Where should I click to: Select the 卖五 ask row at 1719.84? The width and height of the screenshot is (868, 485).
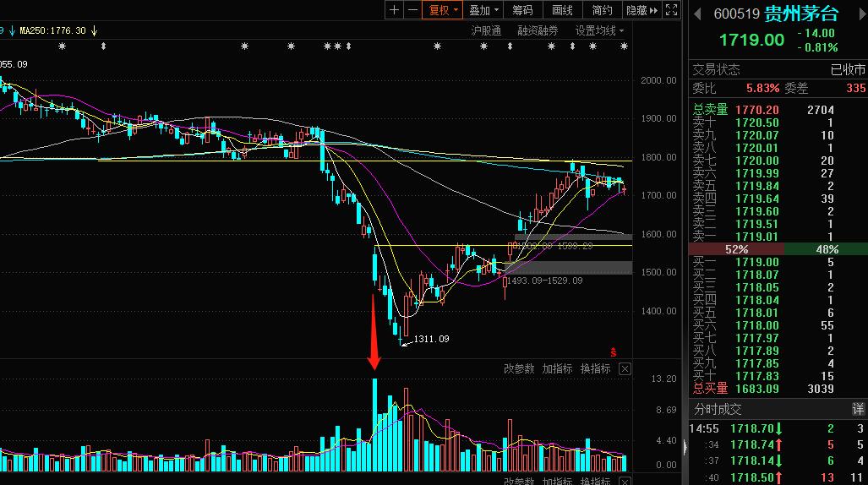778,186
